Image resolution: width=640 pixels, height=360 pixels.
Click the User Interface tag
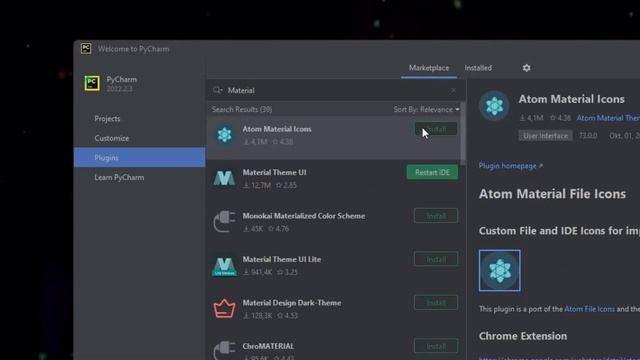545,136
